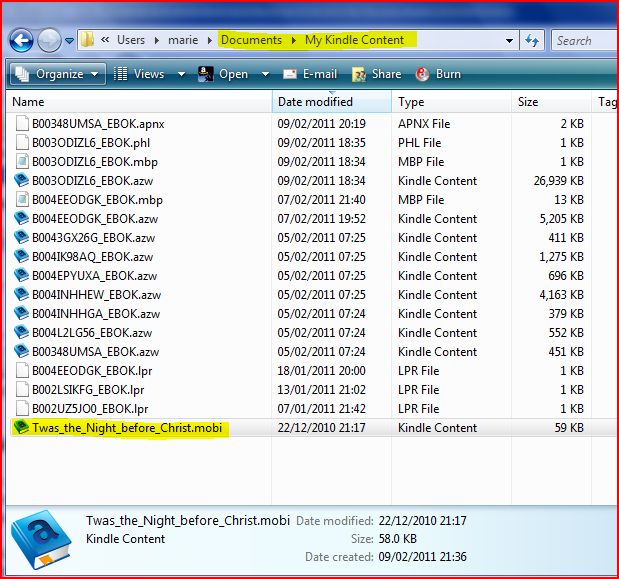Click Date created value in details pane
Viewport: 619px width, 579px height.
coord(422,557)
